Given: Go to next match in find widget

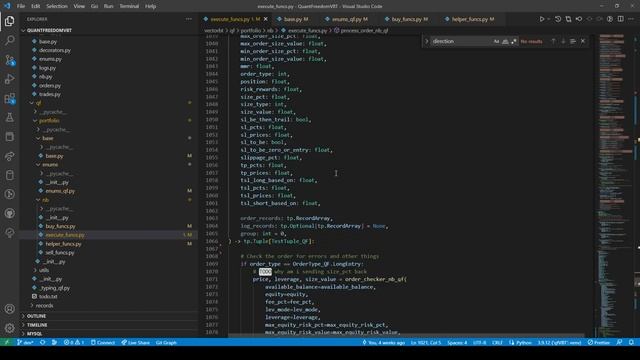Looking at the screenshot, I should (x=563, y=41).
